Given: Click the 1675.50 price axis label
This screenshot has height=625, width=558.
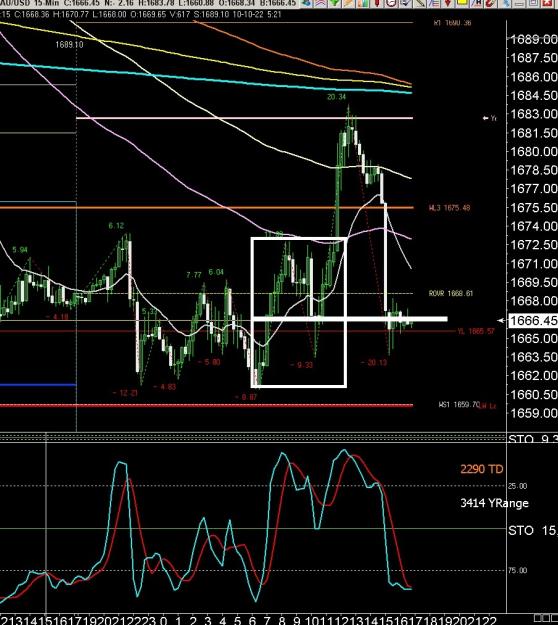Looking at the screenshot, I should click(534, 208).
